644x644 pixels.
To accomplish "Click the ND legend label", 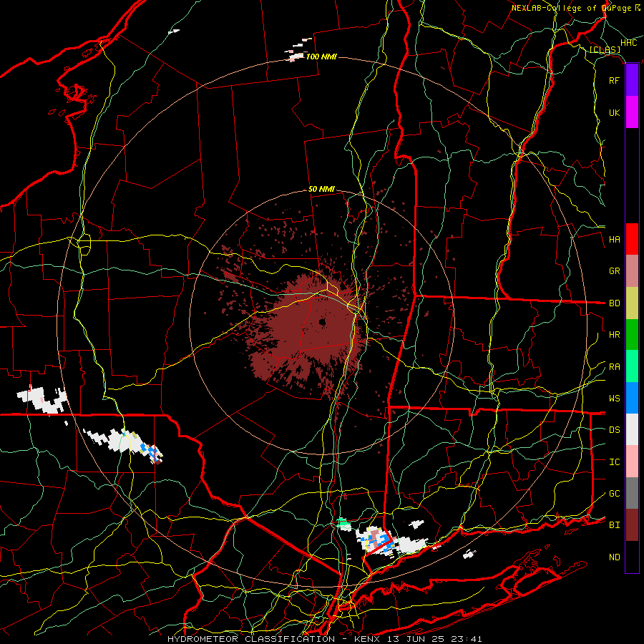I will click(614, 557).
